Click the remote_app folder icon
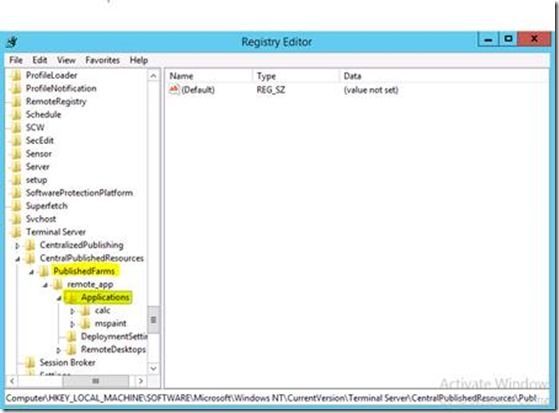Image resolution: width=559 pixels, height=413 pixels. point(58,285)
